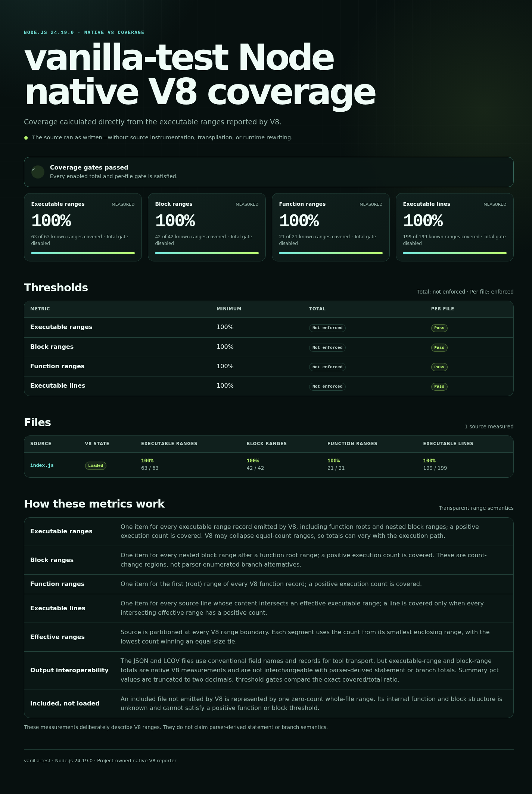Click the 'The source ran as written' note text

pyautogui.click(x=162, y=138)
